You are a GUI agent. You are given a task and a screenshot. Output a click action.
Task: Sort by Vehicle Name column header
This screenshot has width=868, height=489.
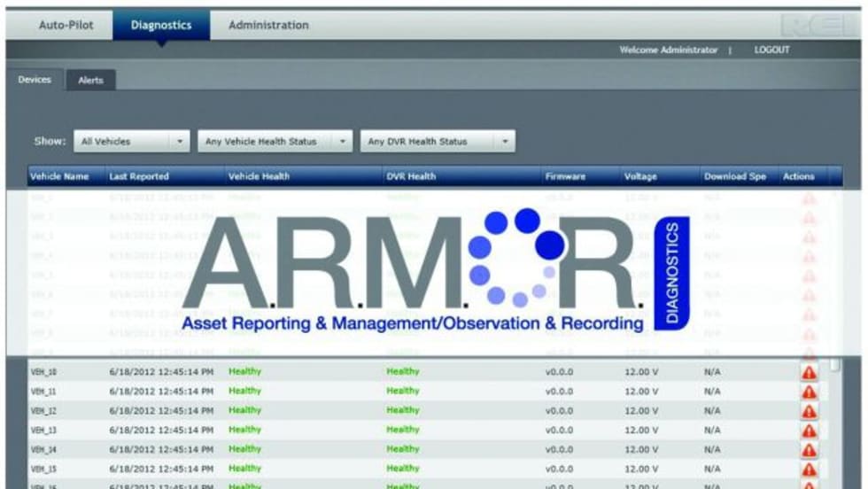click(60, 177)
